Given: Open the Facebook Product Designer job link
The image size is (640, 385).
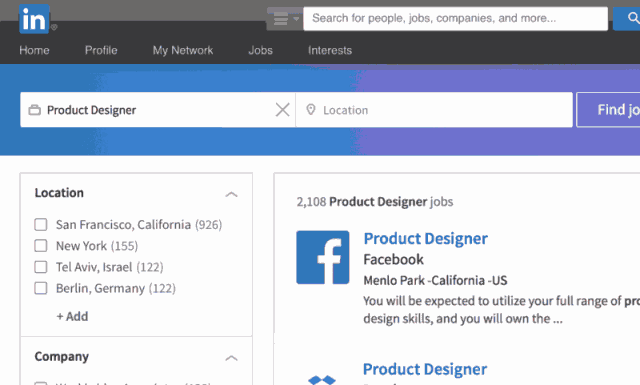Looking at the screenshot, I should point(426,238).
